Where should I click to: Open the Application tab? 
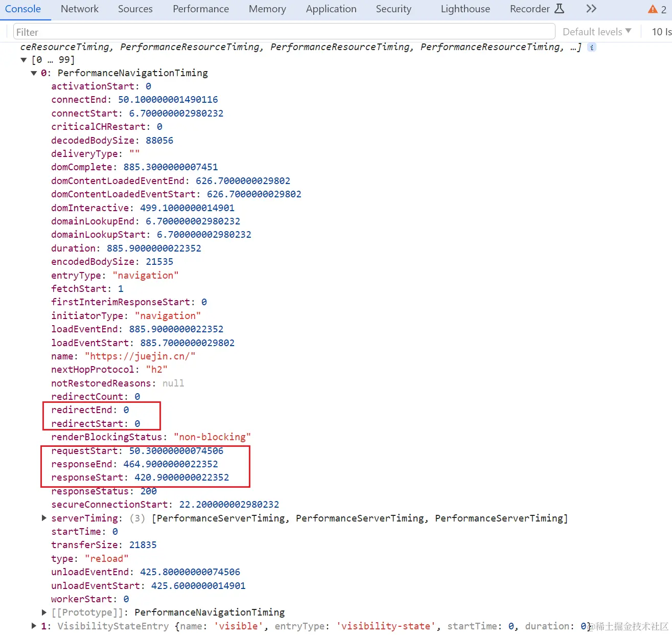tap(331, 9)
